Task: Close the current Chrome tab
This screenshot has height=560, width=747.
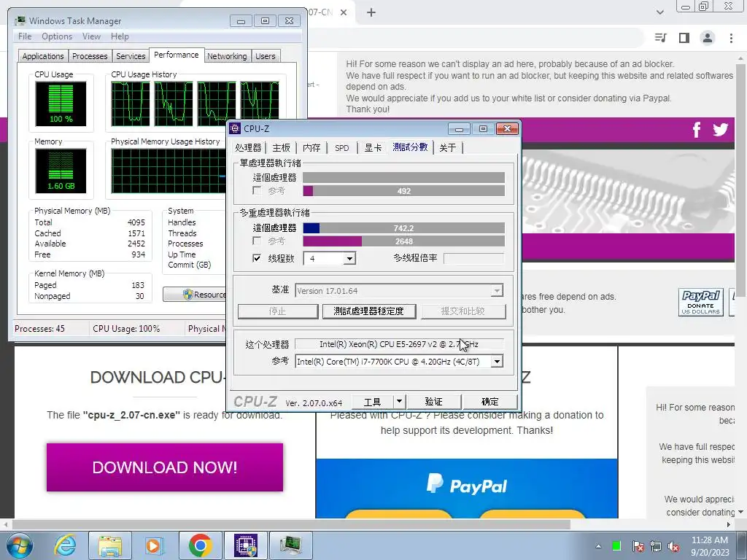Action: [344, 12]
